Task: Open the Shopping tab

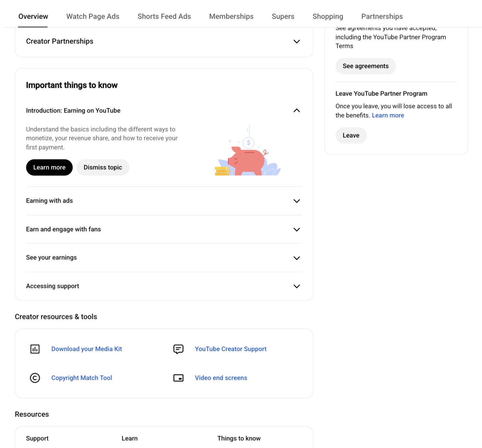Action: (x=328, y=16)
